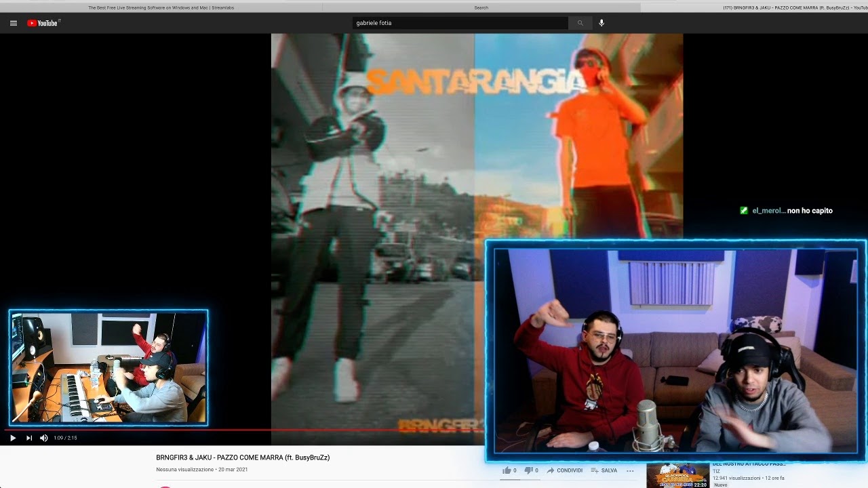
Task: Click the "1:09 / 2:15" time display
Action: pos(66,438)
